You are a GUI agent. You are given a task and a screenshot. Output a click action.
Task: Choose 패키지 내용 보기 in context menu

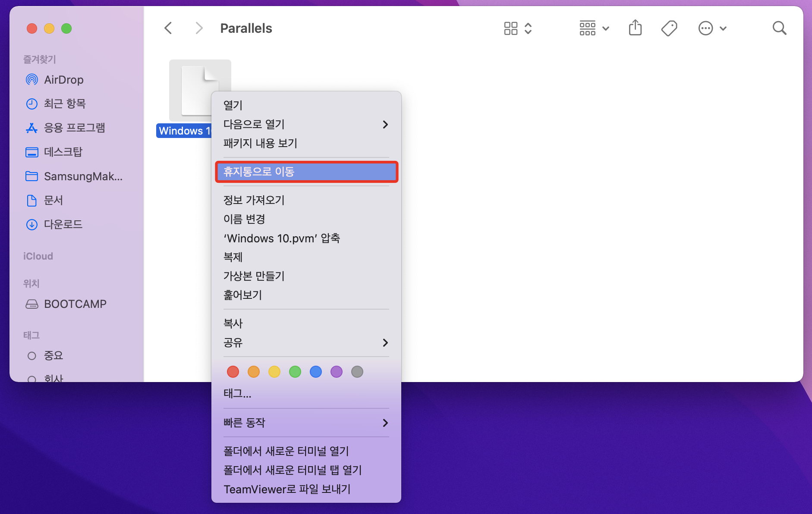coord(306,143)
